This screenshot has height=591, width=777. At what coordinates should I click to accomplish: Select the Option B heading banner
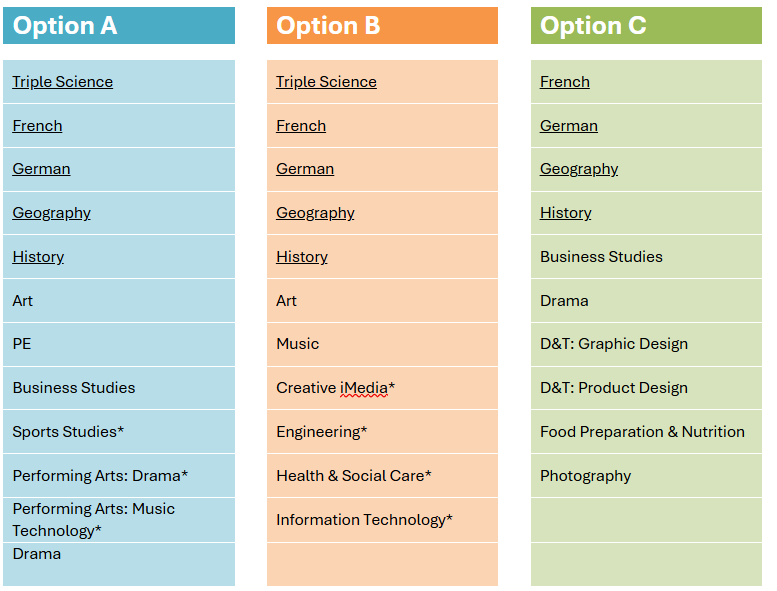[x=382, y=26]
